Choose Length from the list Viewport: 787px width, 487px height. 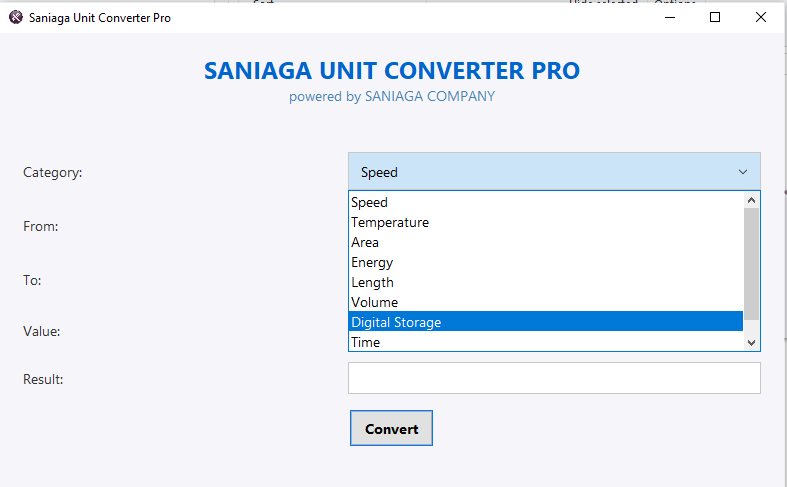tap(546, 282)
